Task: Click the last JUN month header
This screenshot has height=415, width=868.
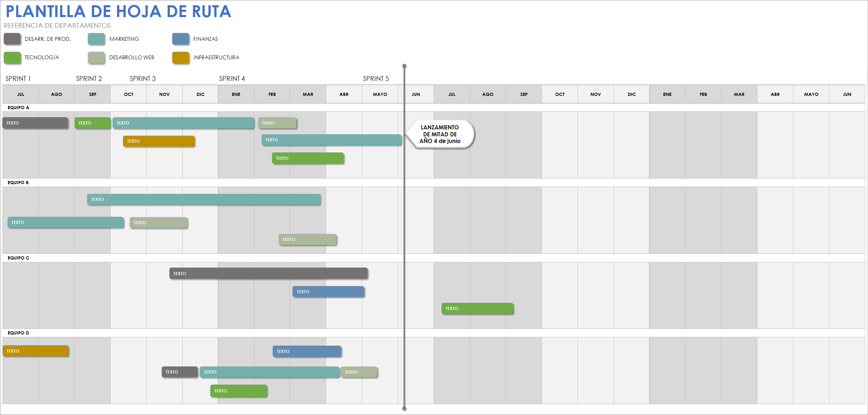Action: 847,94
